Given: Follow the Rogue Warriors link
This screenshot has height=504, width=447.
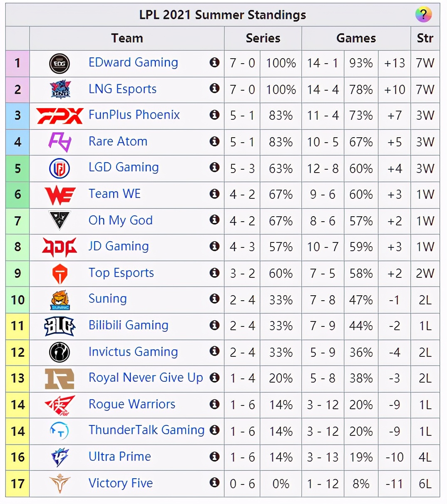Looking at the screenshot, I should [x=132, y=404].
